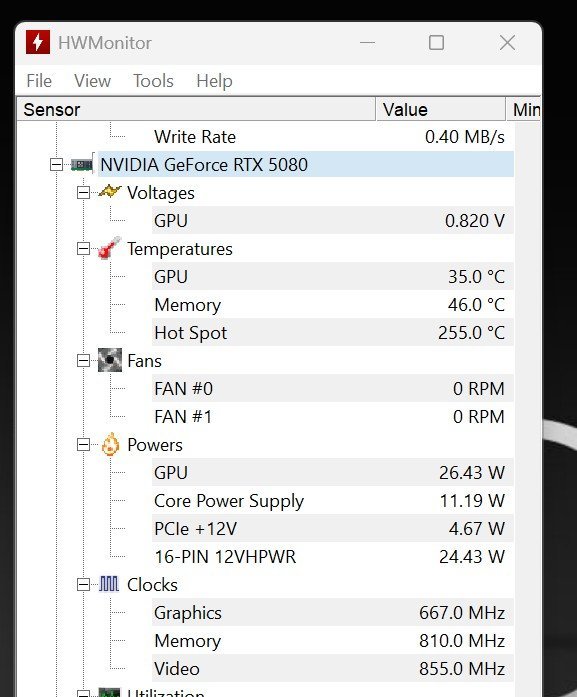Open the File menu
This screenshot has height=697, width=577.
pyautogui.click(x=39, y=81)
